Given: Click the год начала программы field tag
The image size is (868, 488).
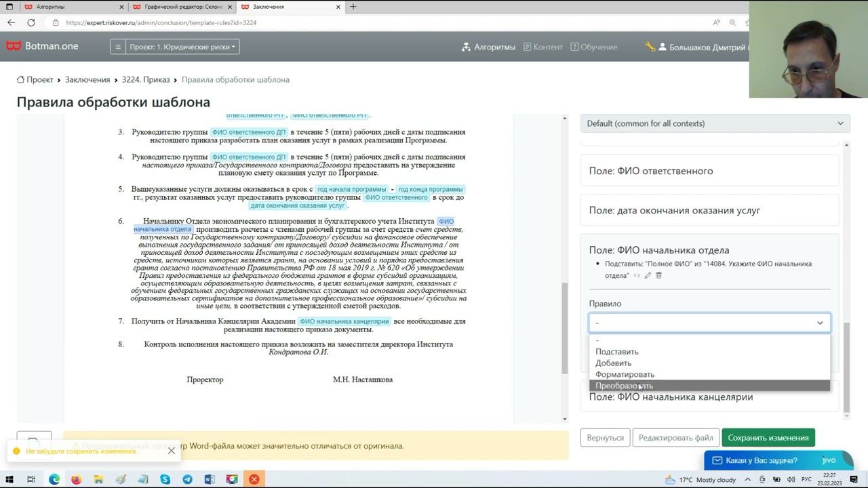Looking at the screenshot, I should tap(351, 189).
